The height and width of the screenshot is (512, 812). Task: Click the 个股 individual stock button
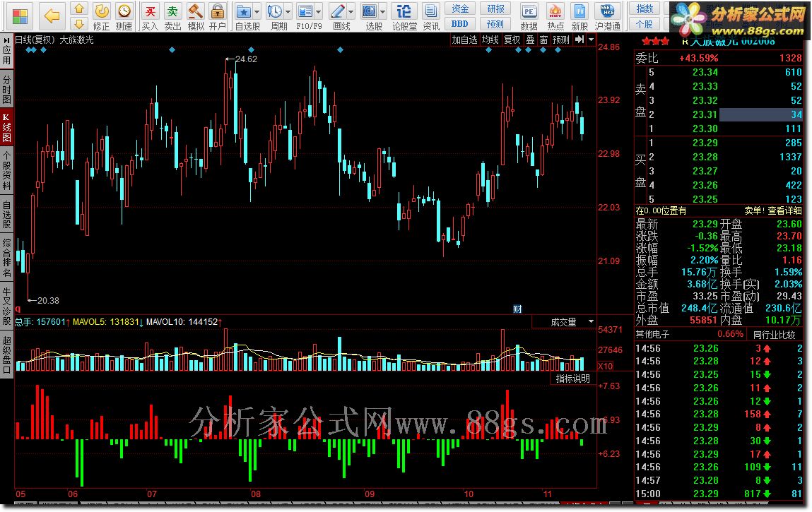click(645, 24)
